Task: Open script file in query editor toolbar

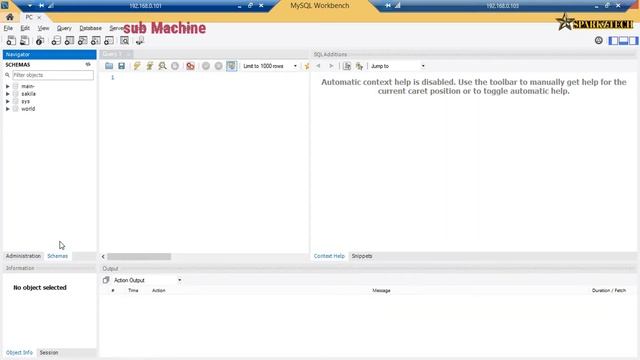Action: click(x=109, y=66)
